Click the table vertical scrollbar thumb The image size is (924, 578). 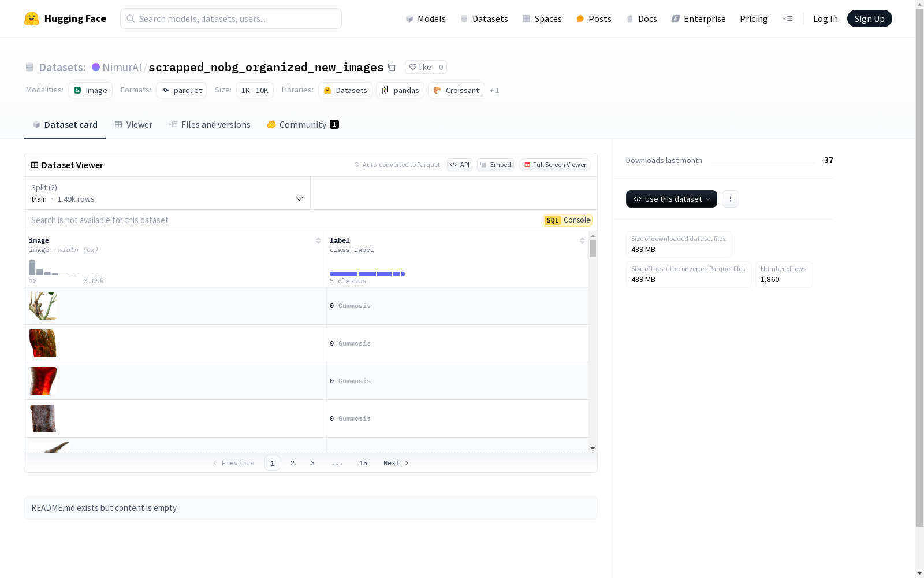pyautogui.click(x=593, y=249)
